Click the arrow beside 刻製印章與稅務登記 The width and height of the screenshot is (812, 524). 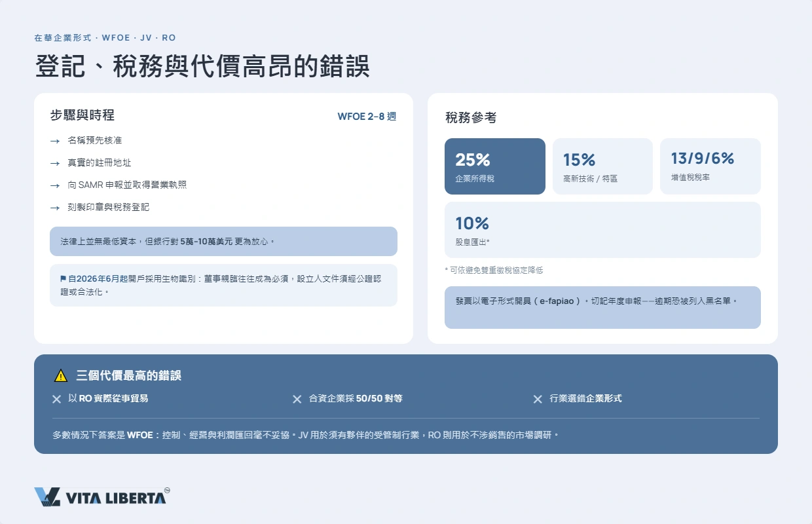(54, 208)
